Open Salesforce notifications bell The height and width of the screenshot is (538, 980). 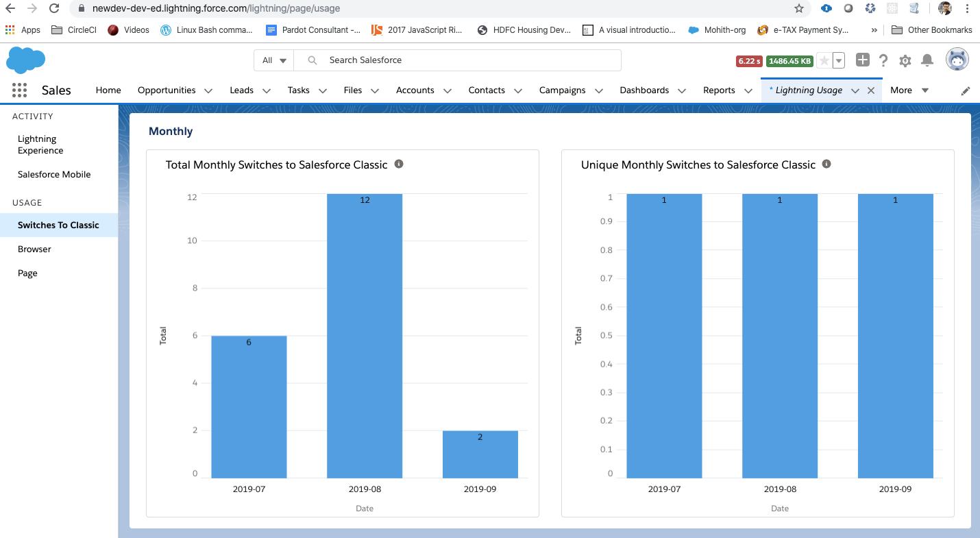tap(927, 60)
